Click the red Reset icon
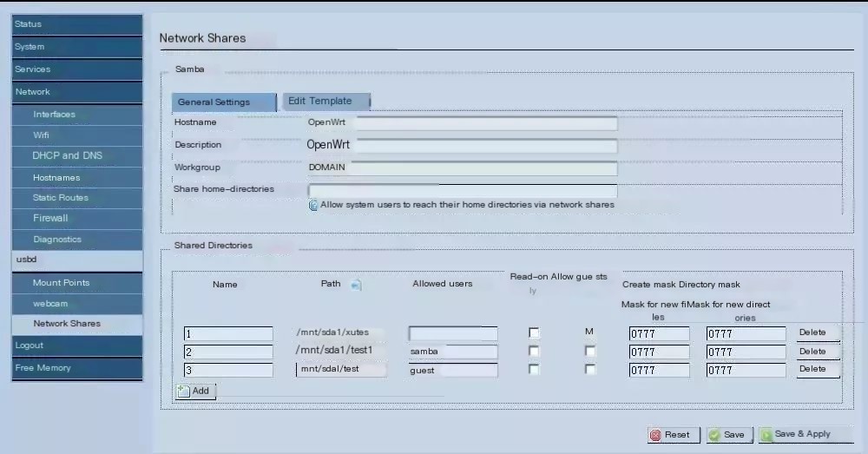 coord(655,435)
